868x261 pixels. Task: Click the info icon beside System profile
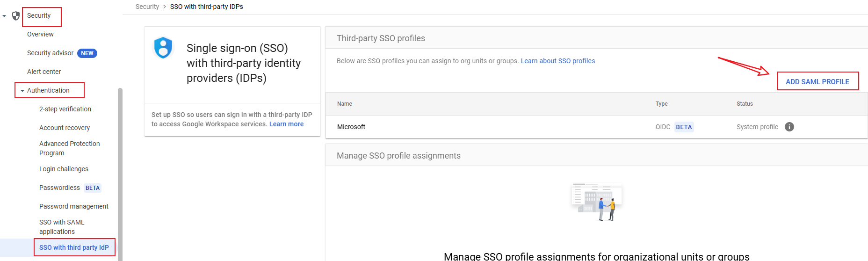pyautogui.click(x=789, y=127)
